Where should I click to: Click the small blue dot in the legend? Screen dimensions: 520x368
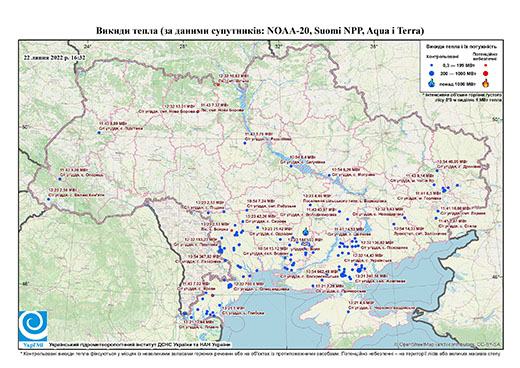432,65
